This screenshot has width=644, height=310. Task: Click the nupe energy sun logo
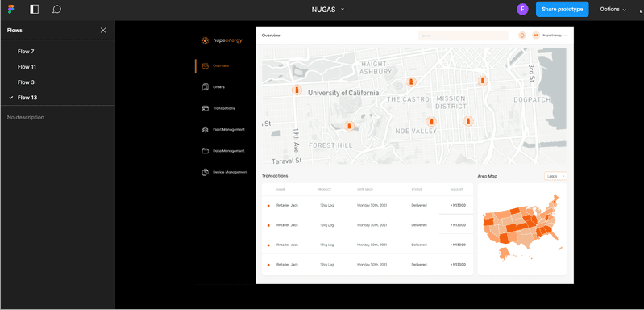tap(204, 40)
